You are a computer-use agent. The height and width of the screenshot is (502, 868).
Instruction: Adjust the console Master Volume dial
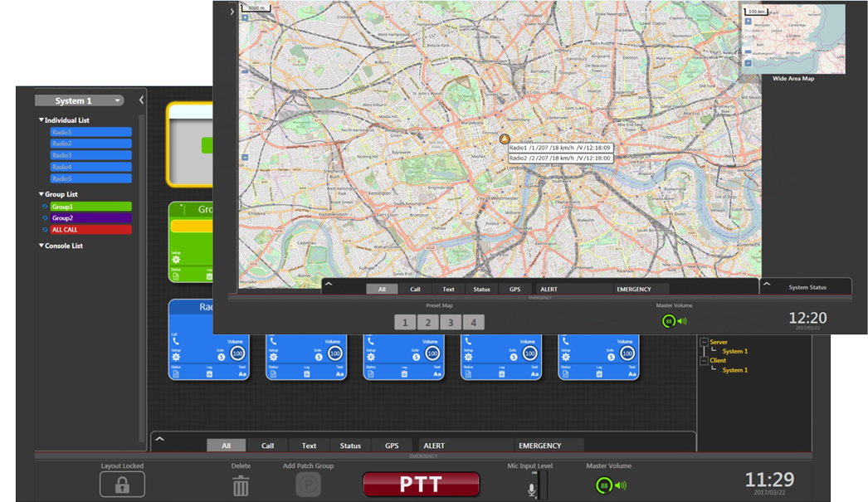point(604,485)
